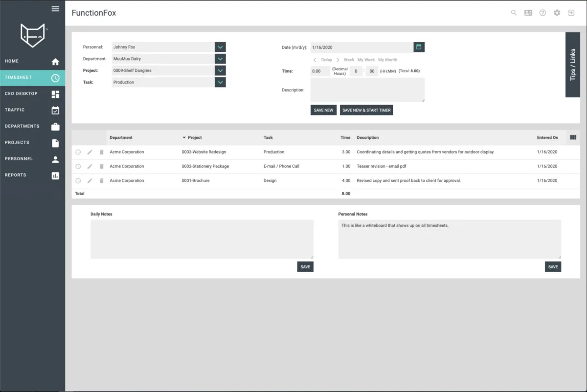
Task: Open the help question mark icon
Action: tap(542, 13)
